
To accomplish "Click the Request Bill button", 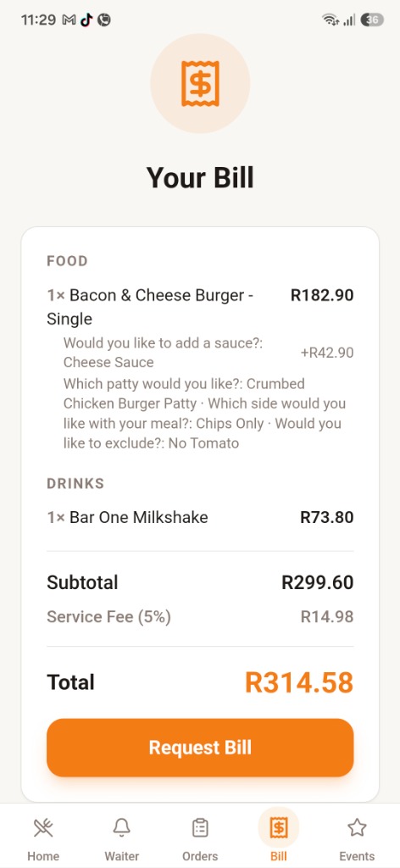I will (200, 748).
